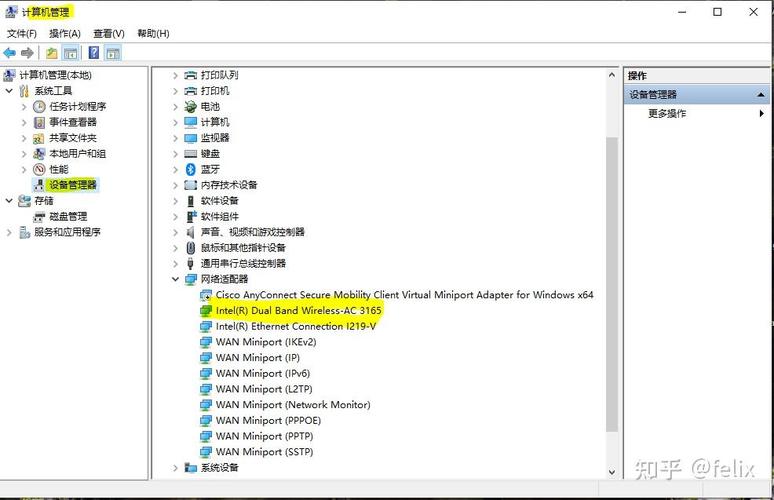Click the 事件查看器 icon in the tree
The height and width of the screenshot is (500, 774).
[x=39, y=122]
